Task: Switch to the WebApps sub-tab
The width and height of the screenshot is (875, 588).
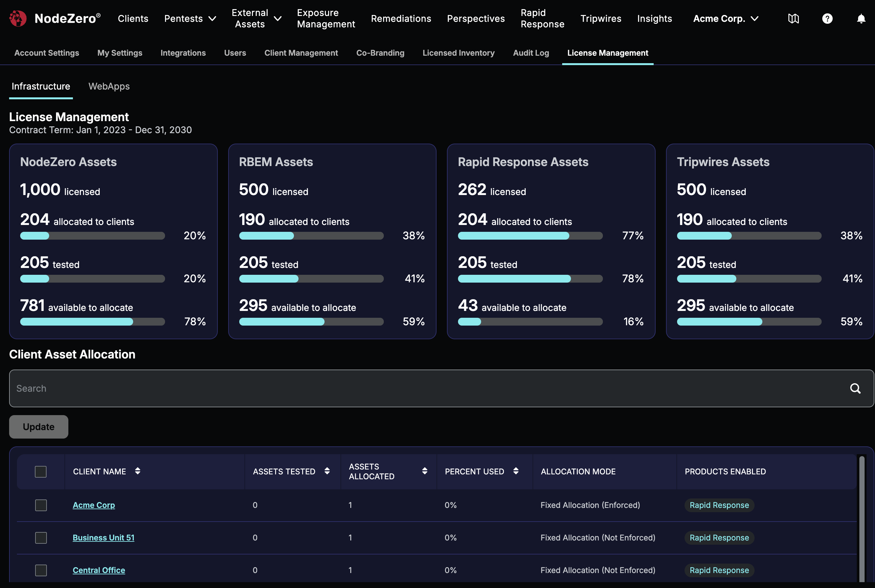Action: click(x=109, y=86)
